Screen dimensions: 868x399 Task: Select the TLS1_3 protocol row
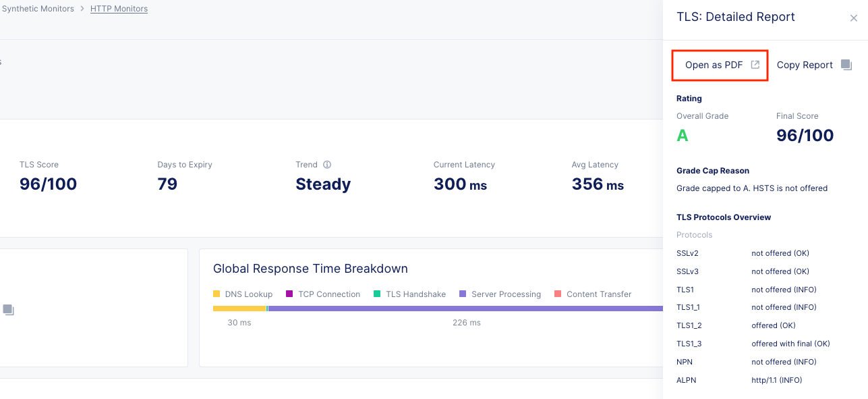(753, 344)
